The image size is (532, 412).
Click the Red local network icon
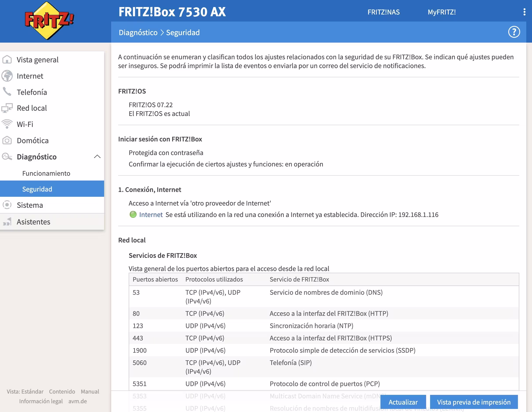click(x=7, y=108)
